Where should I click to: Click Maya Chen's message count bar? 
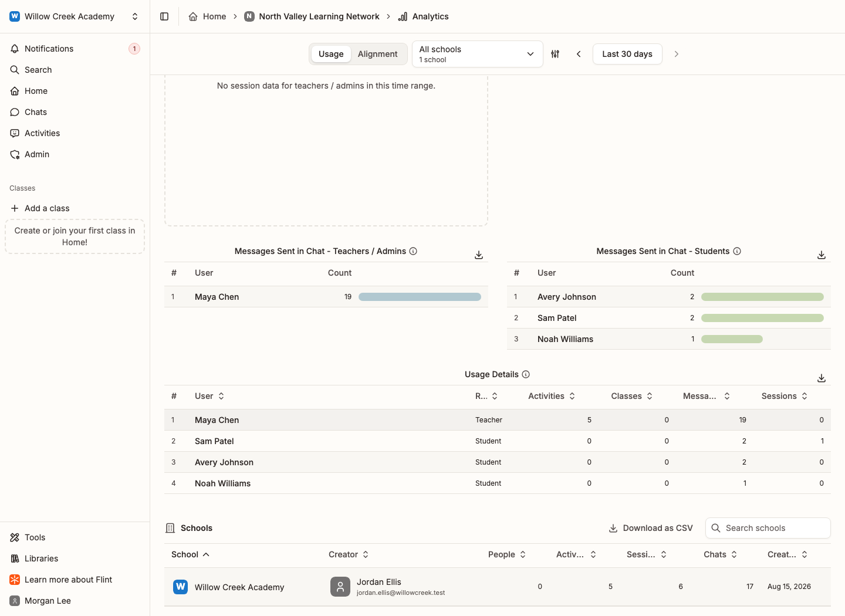point(420,297)
